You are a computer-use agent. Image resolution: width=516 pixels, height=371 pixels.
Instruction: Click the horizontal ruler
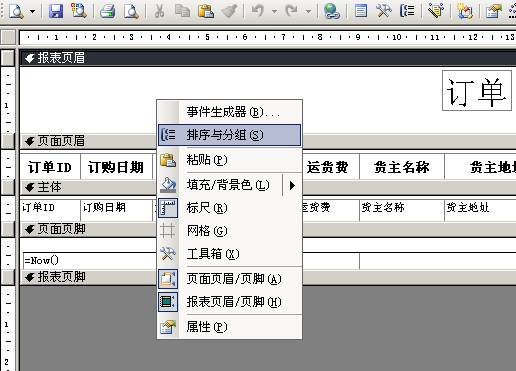click(x=268, y=37)
